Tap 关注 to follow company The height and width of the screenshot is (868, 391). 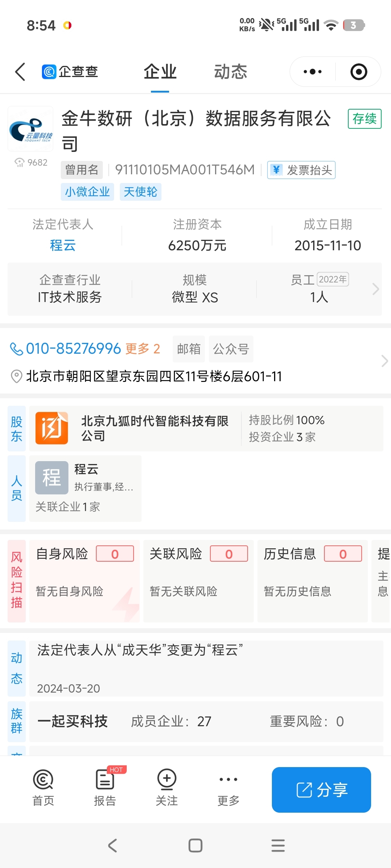[x=167, y=788]
